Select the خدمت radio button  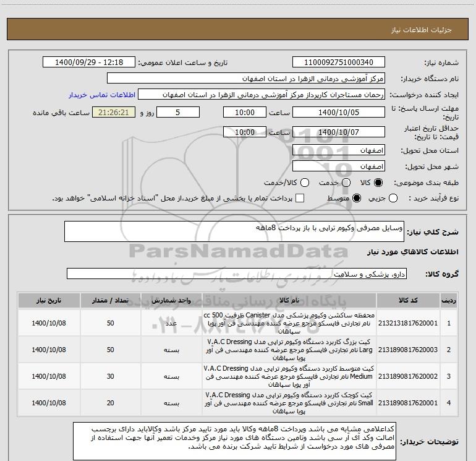pos(346,183)
